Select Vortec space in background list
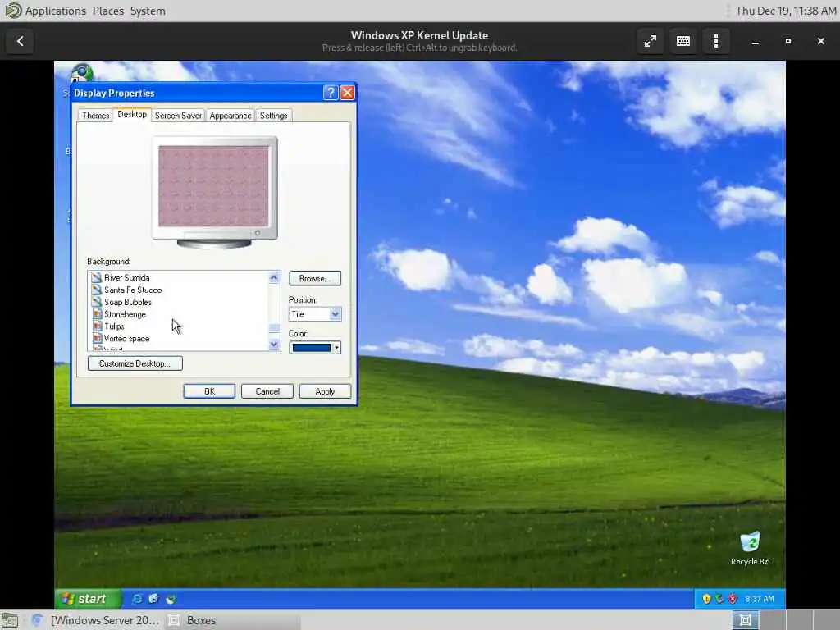 tap(126, 339)
